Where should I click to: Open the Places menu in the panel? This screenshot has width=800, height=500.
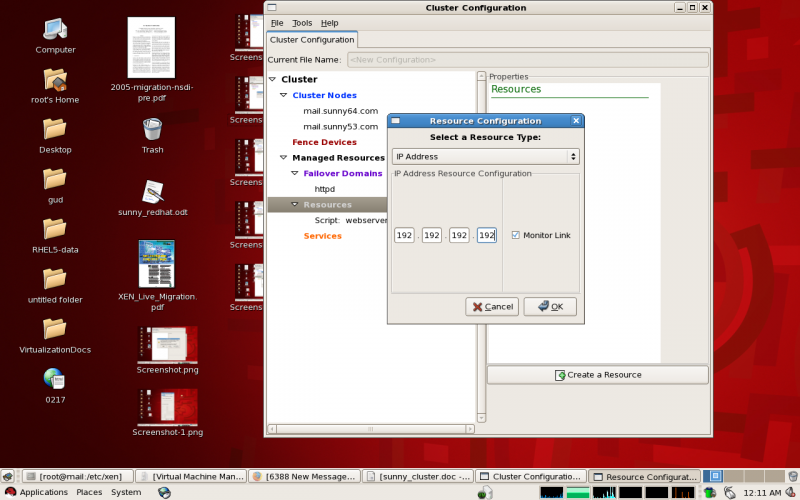(89, 492)
